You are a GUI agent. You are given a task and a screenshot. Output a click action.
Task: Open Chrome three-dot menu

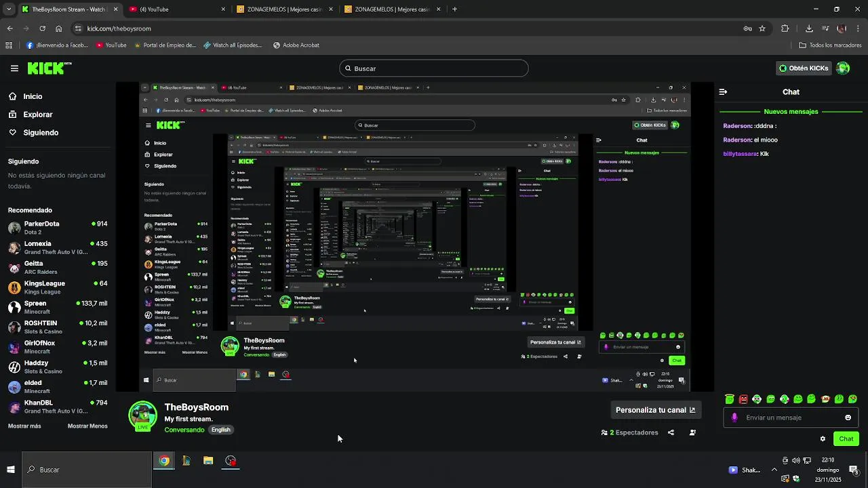[x=857, y=28]
